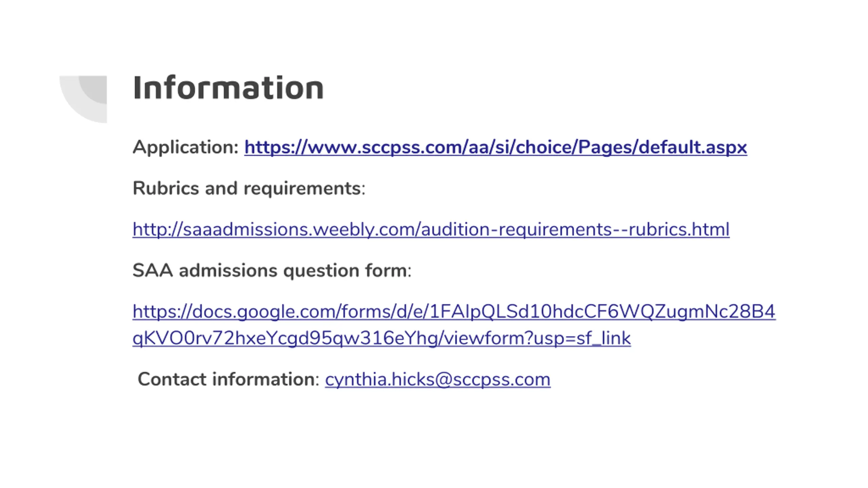Click the cynthia.hicks@sccpss.com email link

pos(437,380)
